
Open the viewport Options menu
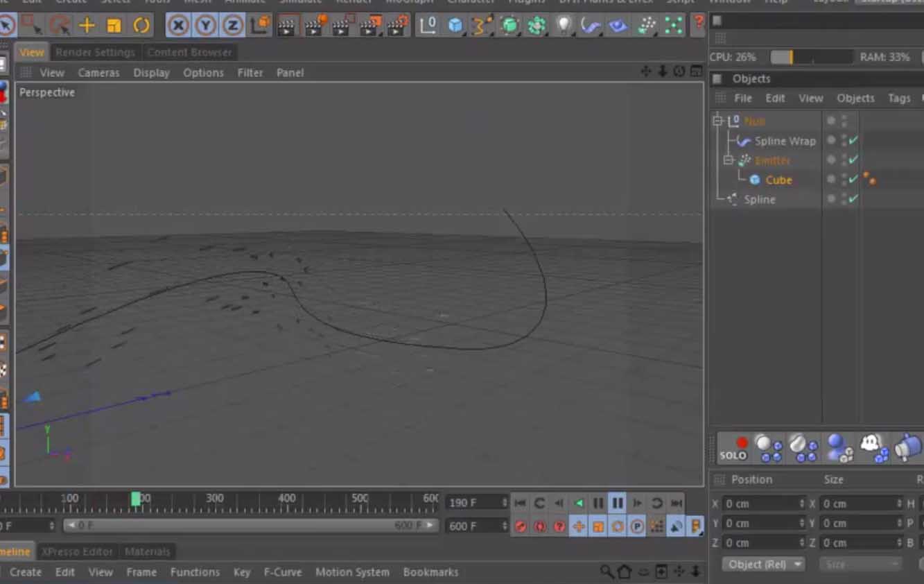tap(203, 72)
